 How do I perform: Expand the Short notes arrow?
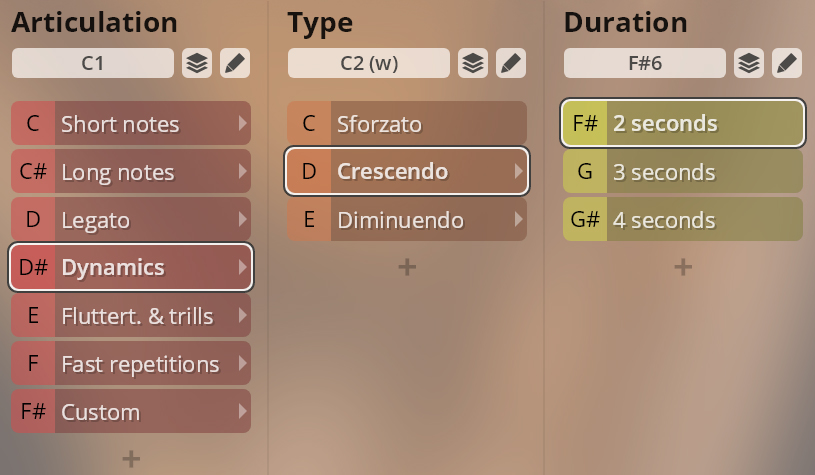pos(242,123)
